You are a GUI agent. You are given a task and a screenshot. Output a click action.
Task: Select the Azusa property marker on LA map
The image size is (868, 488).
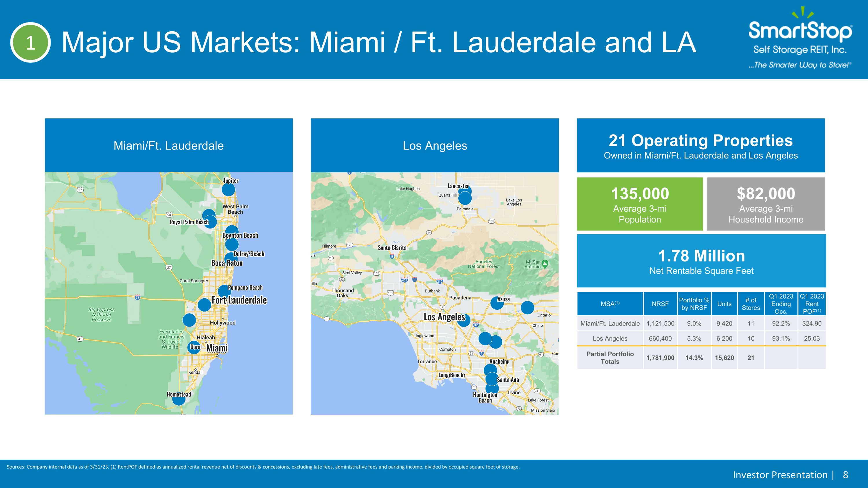pyautogui.click(x=497, y=303)
